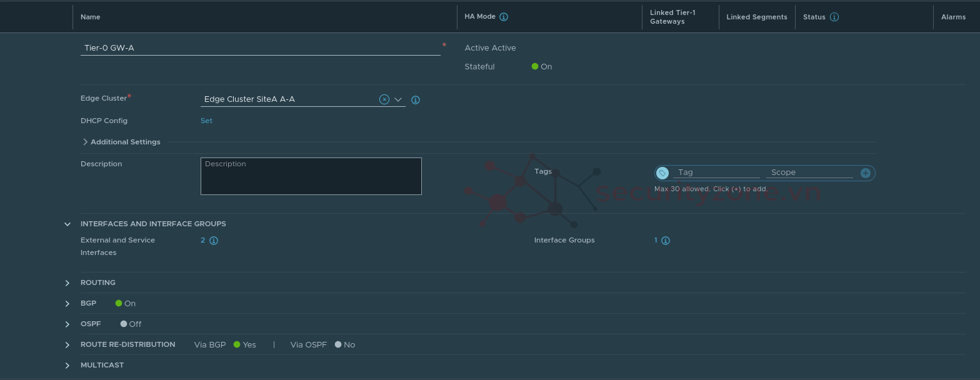
Task: Click info icon next to Interface Groups count
Action: click(x=666, y=241)
